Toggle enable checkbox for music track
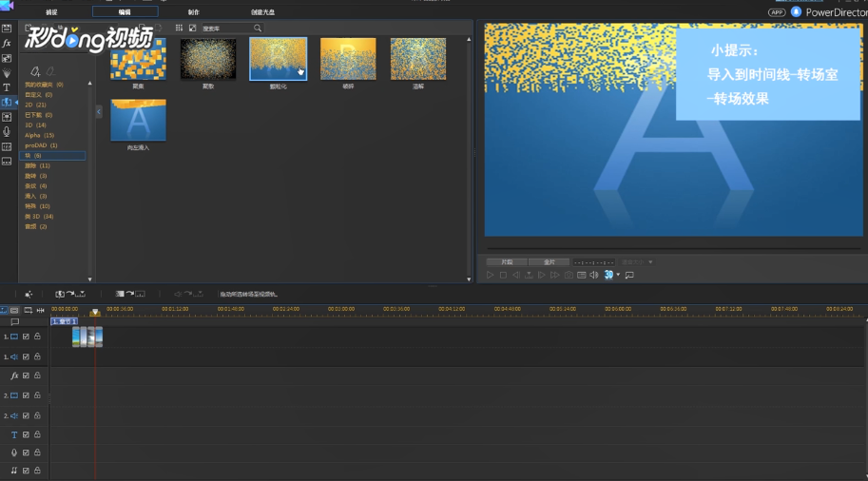 [26, 471]
